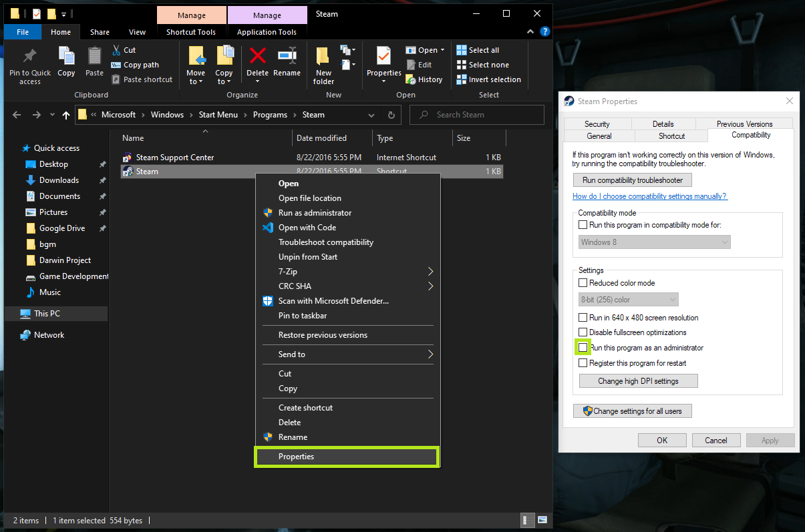Select Downloads in Quick access
This screenshot has width=805, height=532.
coord(59,180)
